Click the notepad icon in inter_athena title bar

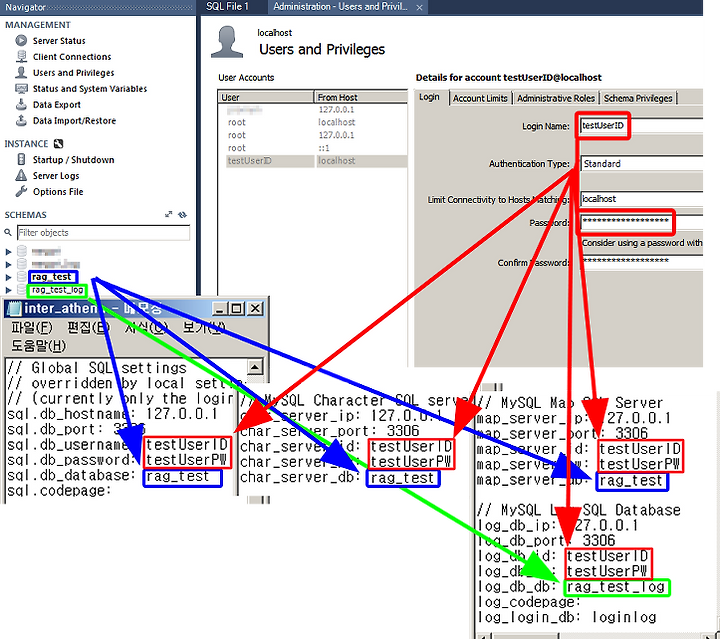click(x=14, y=308)
